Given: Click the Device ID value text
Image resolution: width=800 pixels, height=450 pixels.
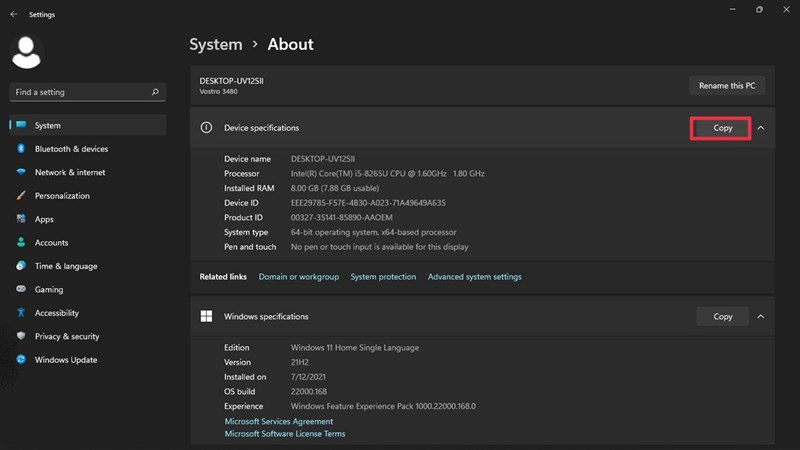Looking at the screenshot, I should point(368,203).
